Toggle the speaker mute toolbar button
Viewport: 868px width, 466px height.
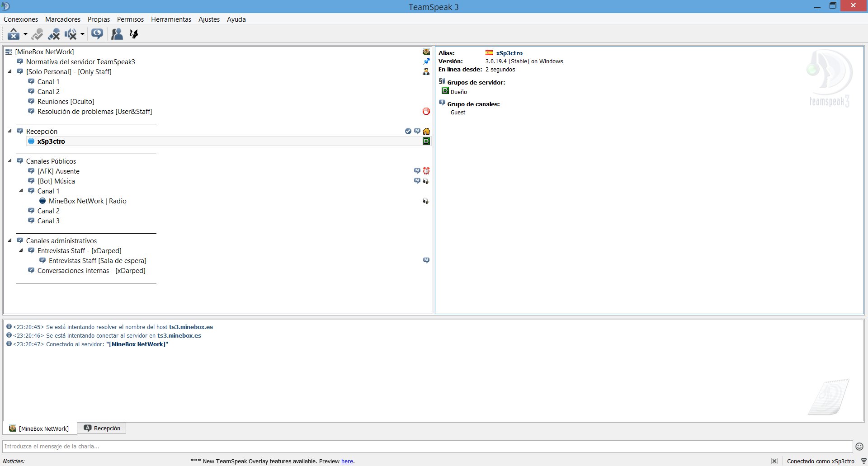[71, 34]
